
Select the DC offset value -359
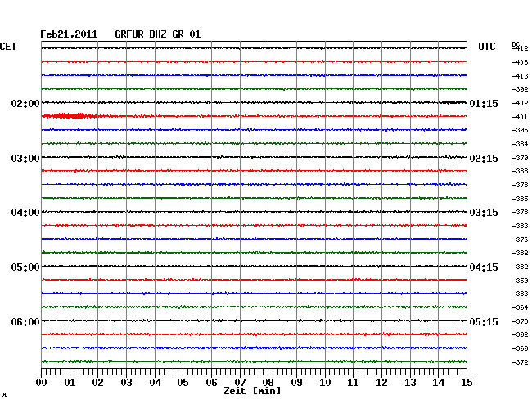pyautogui.click(x=520, y=281)
